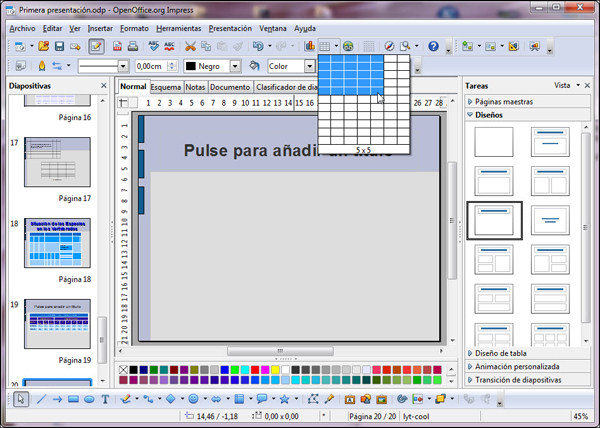Pick the yellow color swatch
Viewport: 600px width, 428px height.
pos(276,369)
